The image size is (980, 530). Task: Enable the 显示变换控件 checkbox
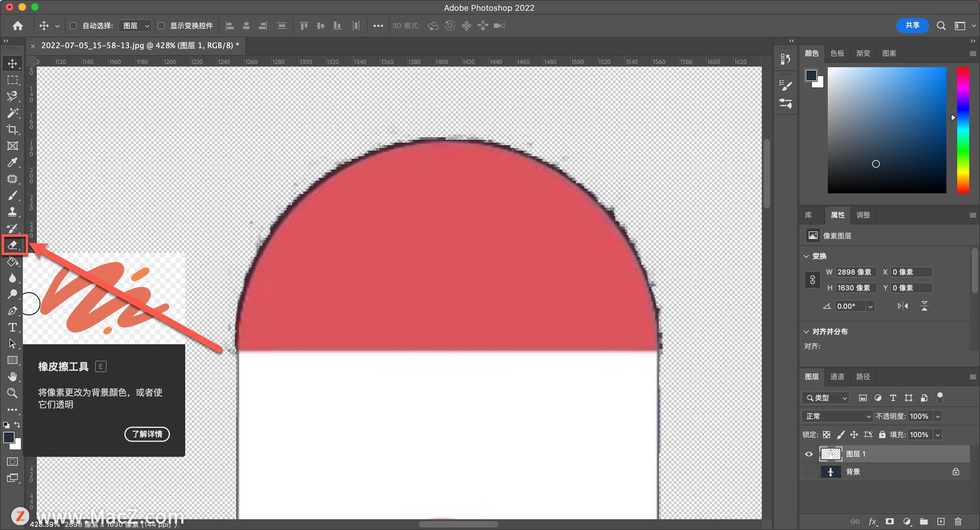pos(161,26)
